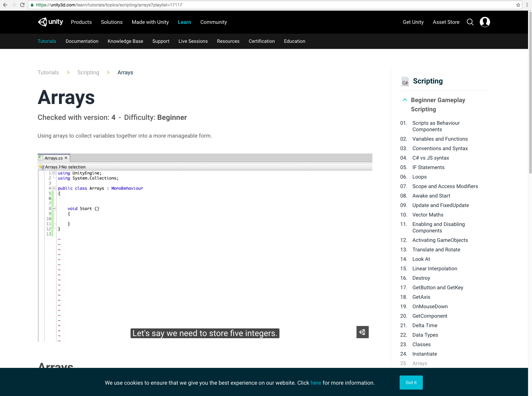Open C# vs JS syntax lesson

coord(430,158)
